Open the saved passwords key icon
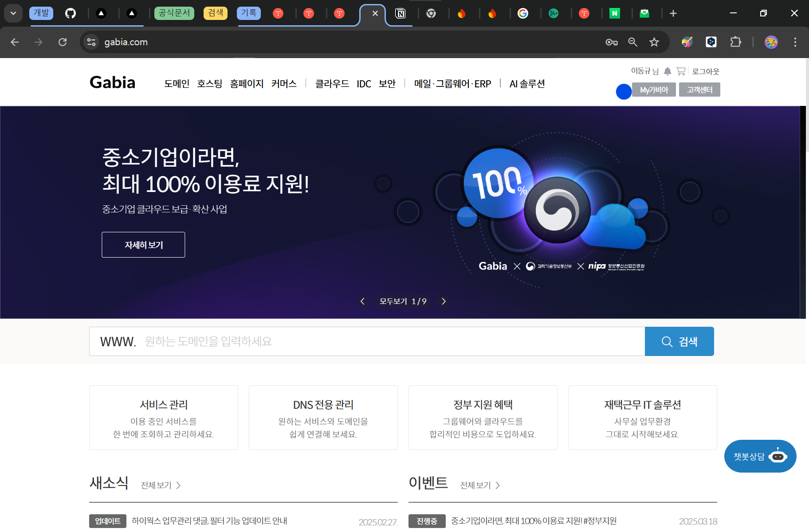The width and height of the screenshot is (809, 532). [612, 42]
